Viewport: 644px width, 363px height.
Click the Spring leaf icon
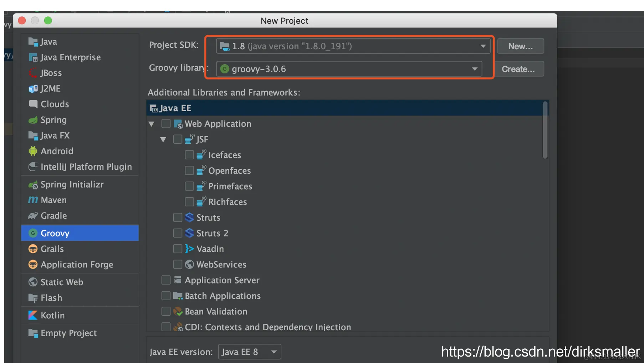click(x=33, y=120)
